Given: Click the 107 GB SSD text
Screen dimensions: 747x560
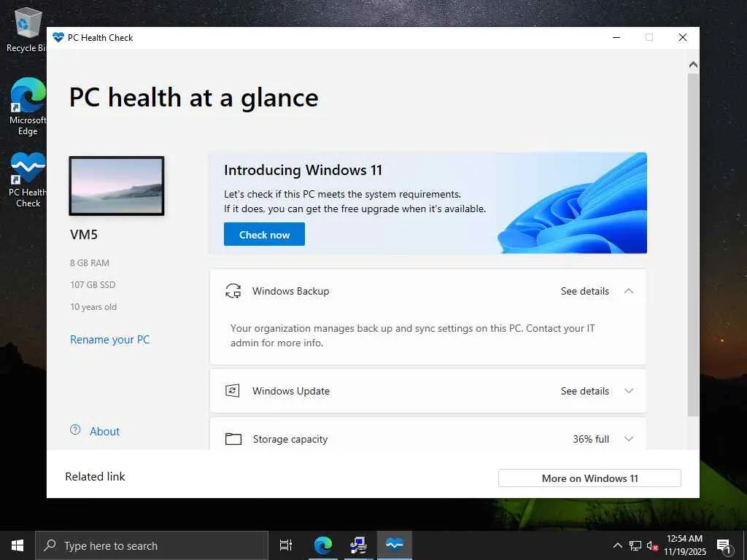Looking at the screenshot, I should pyautogui.click(x=93, y=285).
